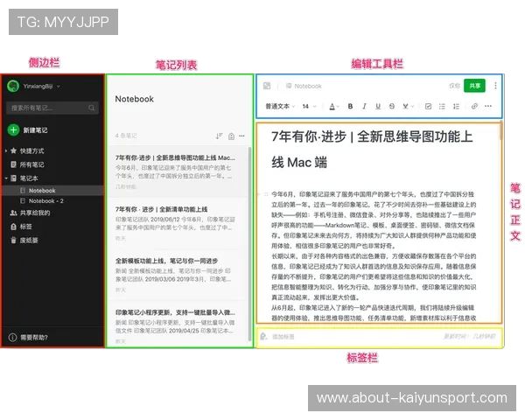The image size is (525, 420).
Task: Open the vertical three-dot note menu
Action: 495,86
